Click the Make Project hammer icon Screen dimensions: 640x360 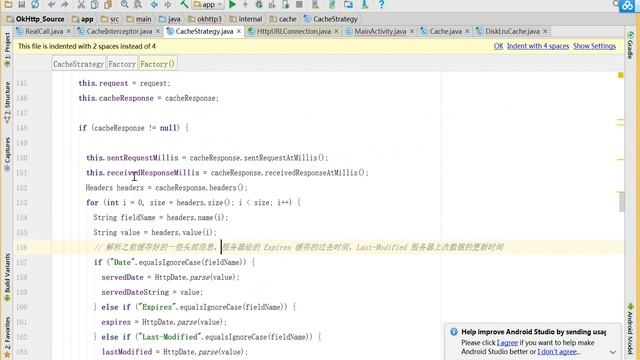click(184, 4)
